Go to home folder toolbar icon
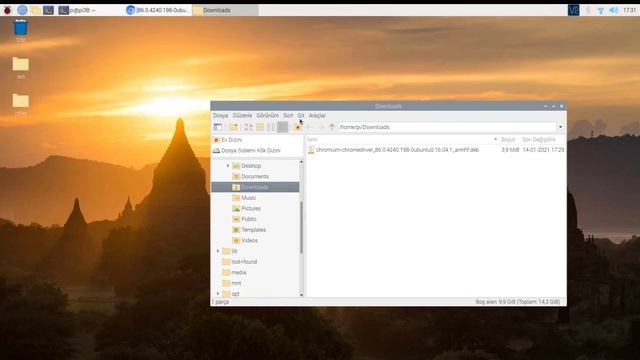This screenshot has height=360, width=640. (x=298, y=127)
